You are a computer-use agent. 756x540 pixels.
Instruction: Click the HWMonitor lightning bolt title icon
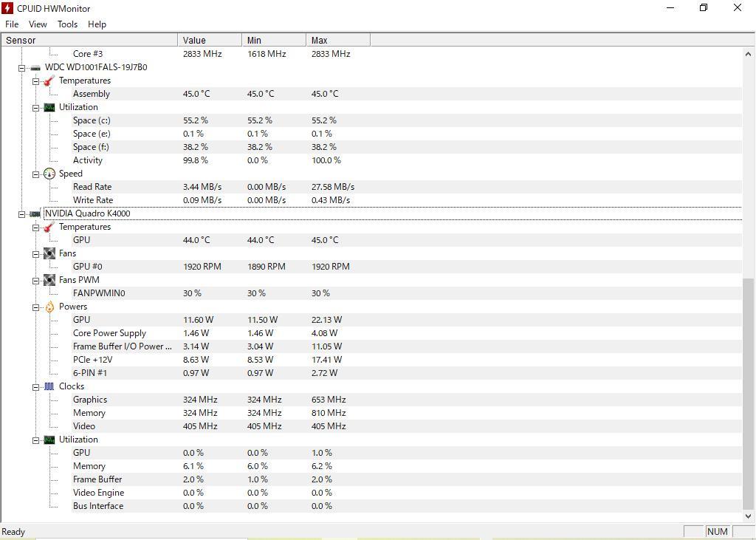(x=7, y=8)
